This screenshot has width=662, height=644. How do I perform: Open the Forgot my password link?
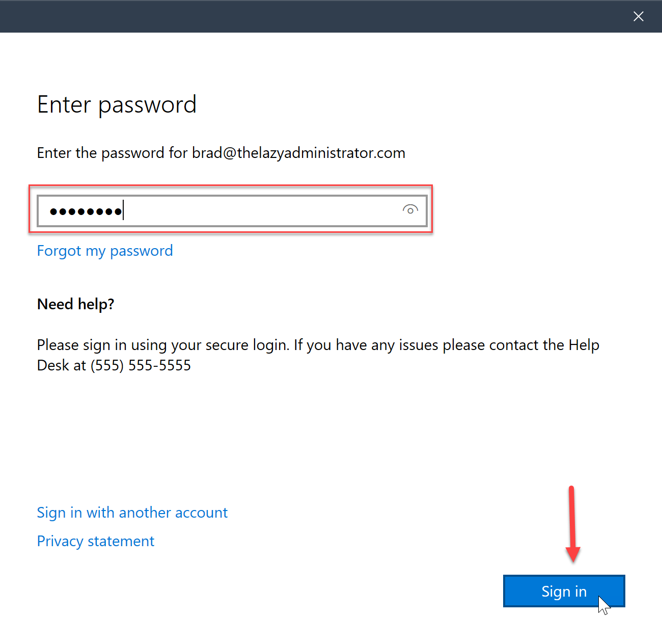105,251
